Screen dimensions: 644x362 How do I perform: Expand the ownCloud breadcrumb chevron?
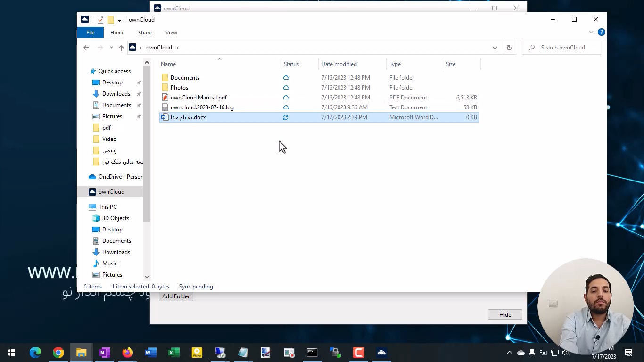[x=177, y=48]
